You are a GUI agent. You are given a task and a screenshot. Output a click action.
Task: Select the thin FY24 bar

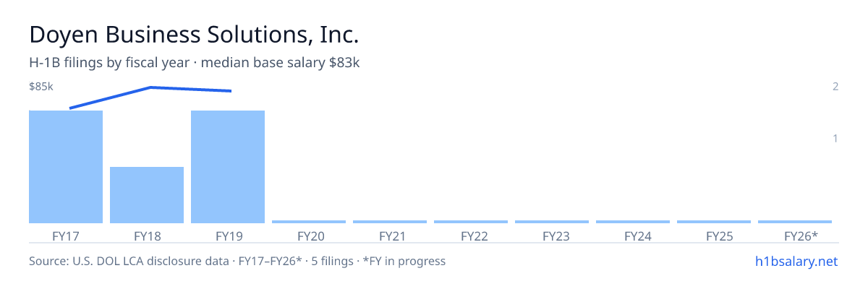click(633, 222)
